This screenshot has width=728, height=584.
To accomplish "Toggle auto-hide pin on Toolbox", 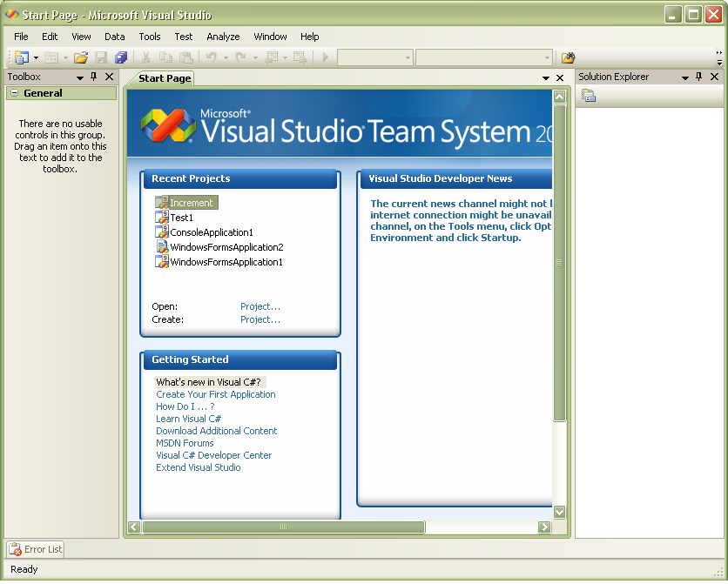I will 94,77.
